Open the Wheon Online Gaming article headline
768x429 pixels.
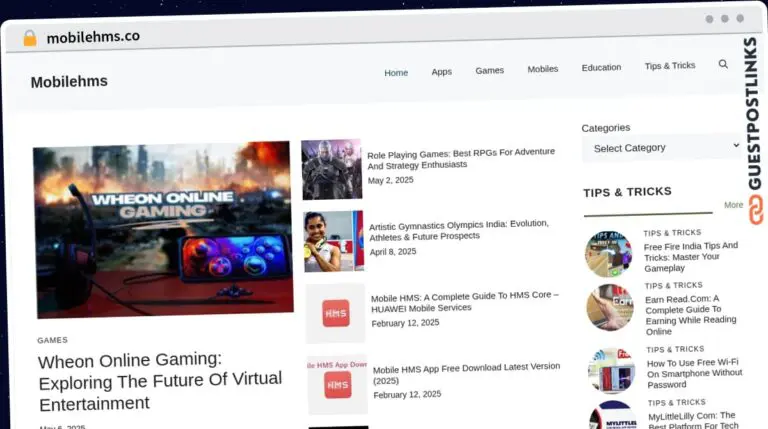click(x=160, y=381)
